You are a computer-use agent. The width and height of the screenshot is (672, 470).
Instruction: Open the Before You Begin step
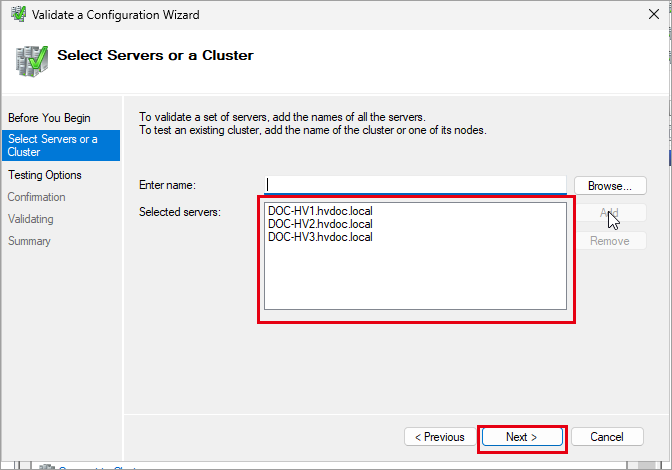pos(49,118)
